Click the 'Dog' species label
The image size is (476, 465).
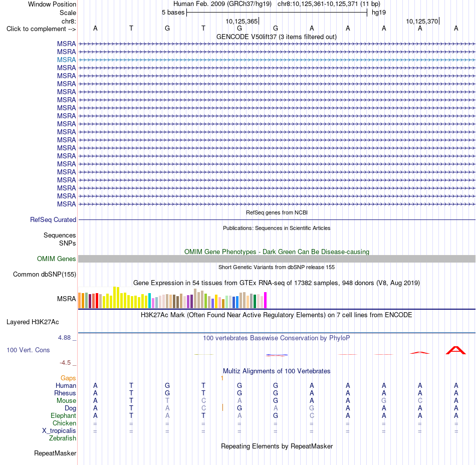coord(70,408)
